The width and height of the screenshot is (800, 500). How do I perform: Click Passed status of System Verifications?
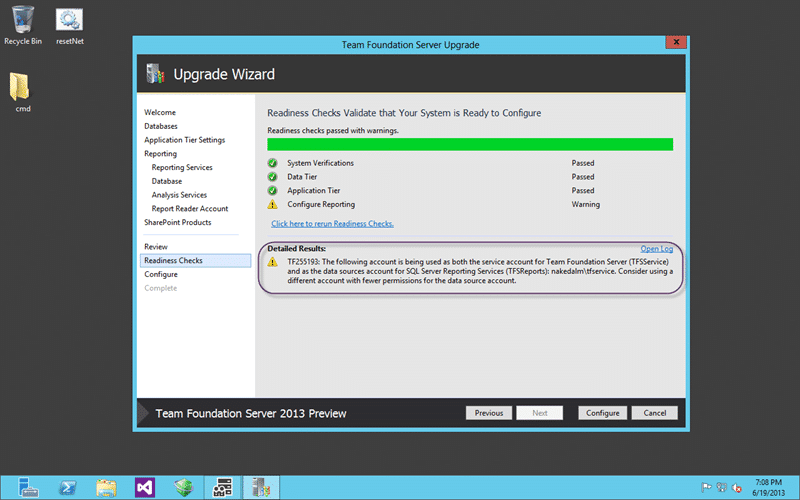tap(583, 163)
